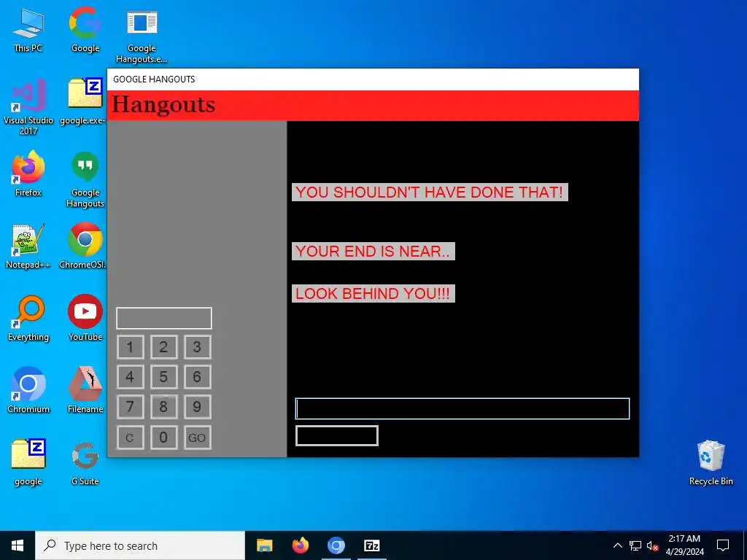Launch Chromium from the desktop

tap(28, 389)
